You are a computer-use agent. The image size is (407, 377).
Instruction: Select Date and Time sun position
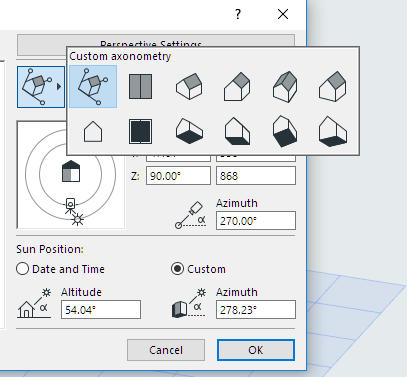click(61, 269)
